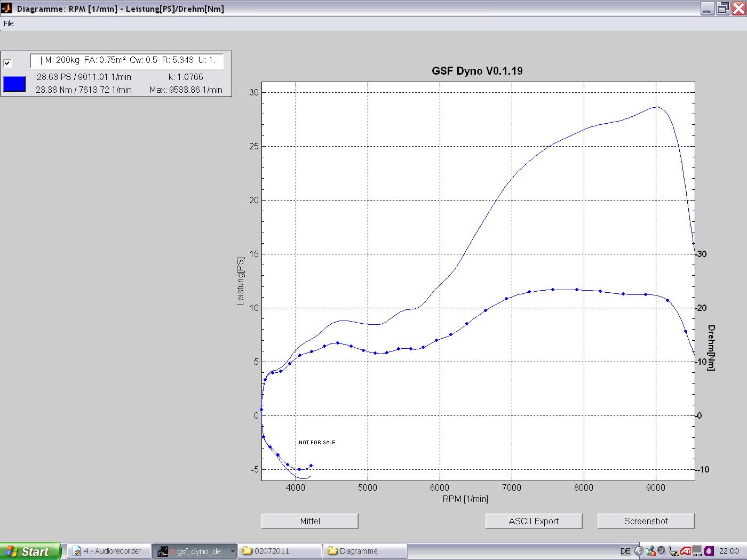The width and height of the screenshot is (747, 560).
Task: Click the purple tray icon beside the clock
Action: [x=709, y=551]
